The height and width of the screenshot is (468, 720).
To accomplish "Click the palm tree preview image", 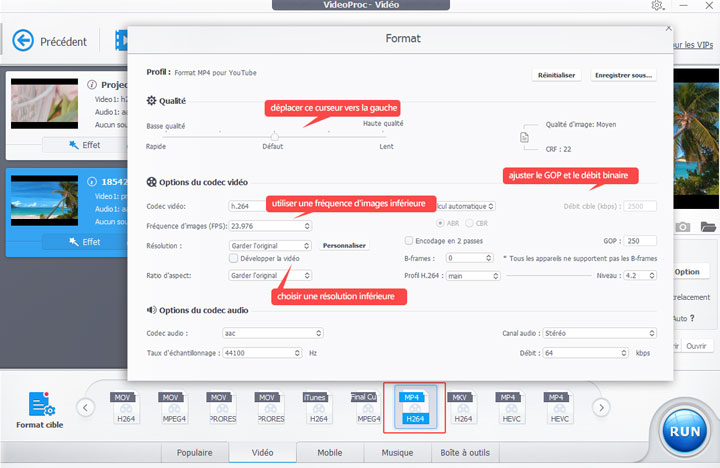I will click(x=696, y=139).
